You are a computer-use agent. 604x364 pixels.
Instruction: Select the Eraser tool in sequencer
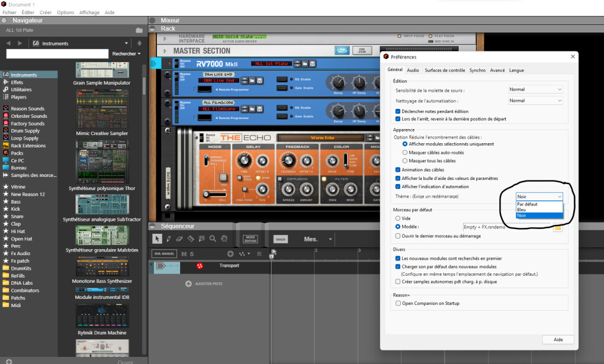point(179,239)
